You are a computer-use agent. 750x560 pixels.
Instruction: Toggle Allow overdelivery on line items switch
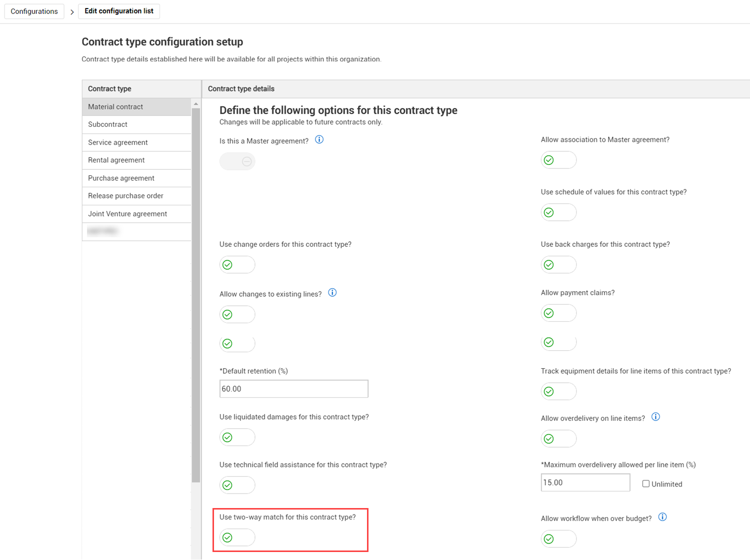click(558, 439)
